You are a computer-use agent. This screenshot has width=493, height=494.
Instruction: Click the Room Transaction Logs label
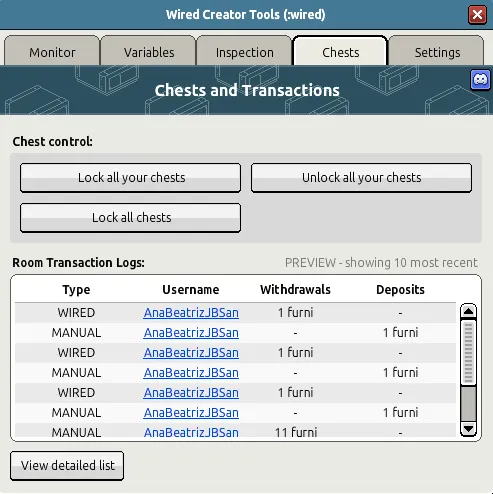point(79,263)
